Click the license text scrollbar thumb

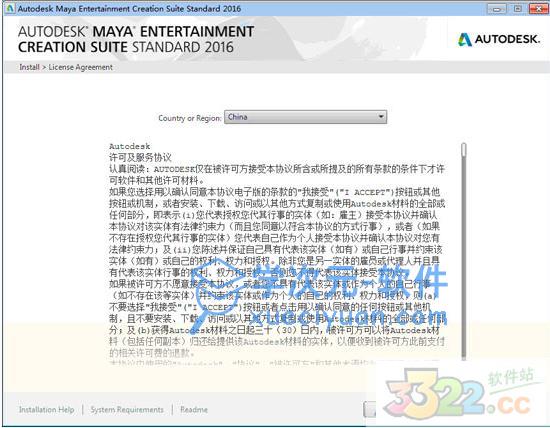point(464,149)
